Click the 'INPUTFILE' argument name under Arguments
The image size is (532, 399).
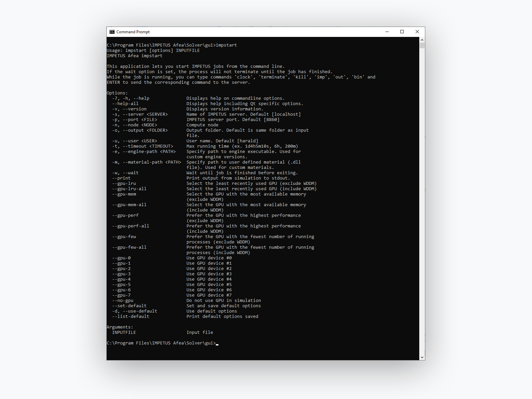tap(124, 332)
